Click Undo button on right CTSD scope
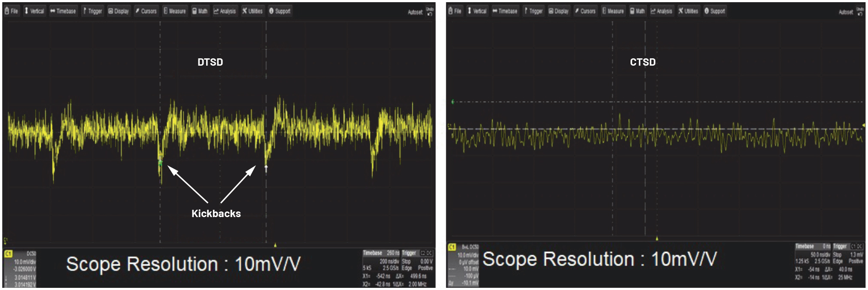868x290 pixels. coord(860,12)
